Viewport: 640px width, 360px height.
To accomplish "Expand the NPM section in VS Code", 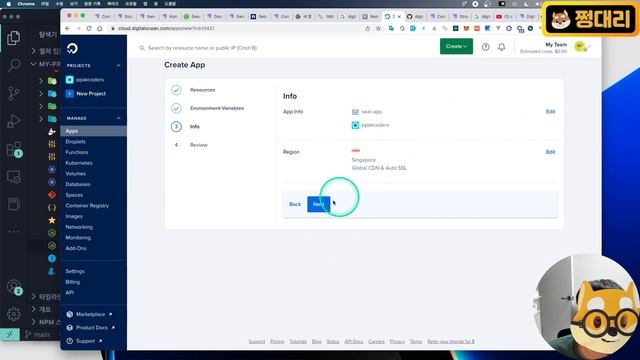I will point(33,322).
